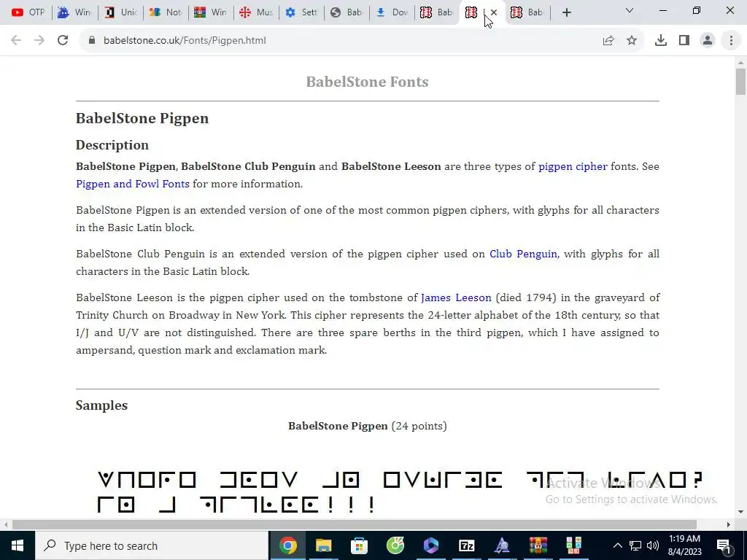The image size is (747, 560).
Task: Click the taskbar search box
Action: pyautogui.click(x=152, y=545)
